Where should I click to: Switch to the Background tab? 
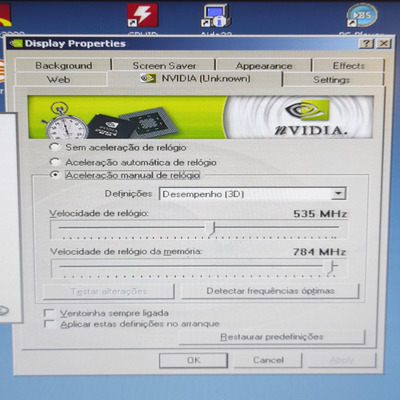click(64, 65)
